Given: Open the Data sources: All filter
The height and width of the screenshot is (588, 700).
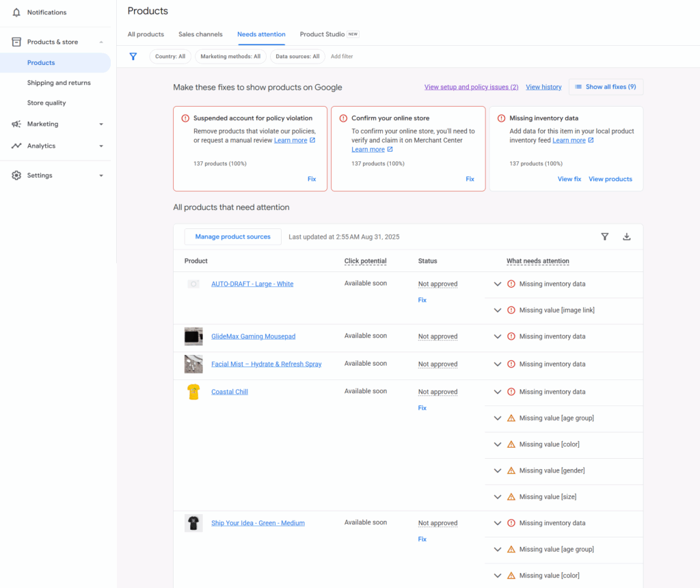Looking at the screenshot, I should [297, 57].
